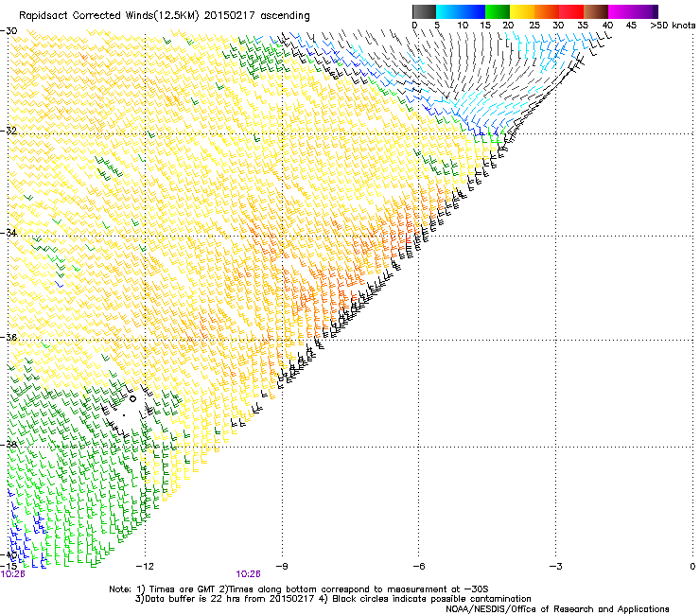Image resolution: width=700 pixels, height=615 pixels.
Task: Select the green 15-20 knots color swatch
Action: point(498,11)
